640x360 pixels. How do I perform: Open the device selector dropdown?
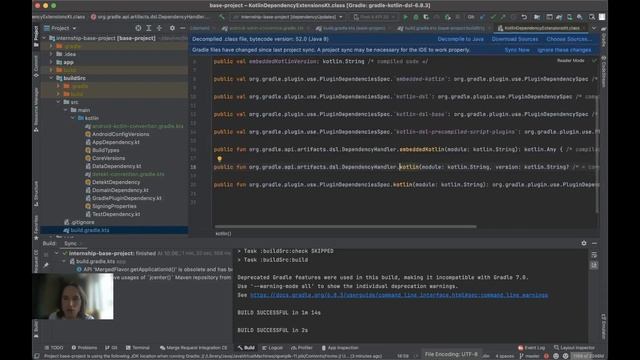coord(374,17)
